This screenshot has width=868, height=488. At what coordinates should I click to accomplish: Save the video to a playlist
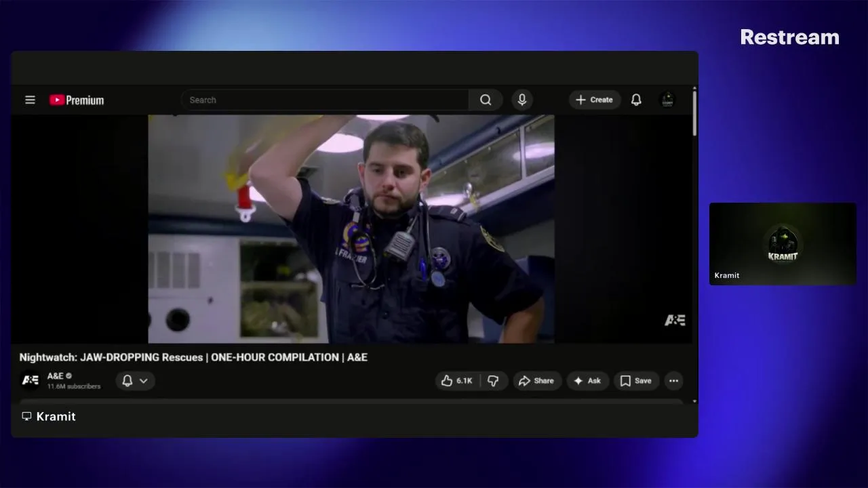point(636,381)
